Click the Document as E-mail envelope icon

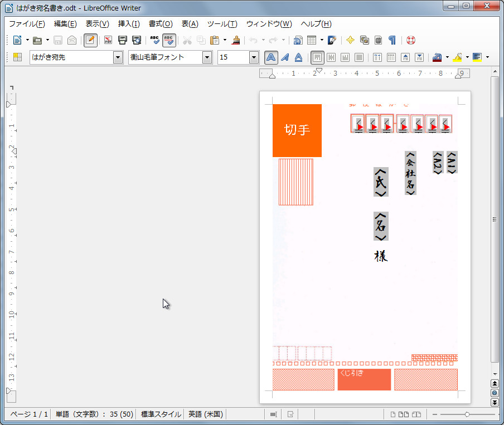pos(72,40)
